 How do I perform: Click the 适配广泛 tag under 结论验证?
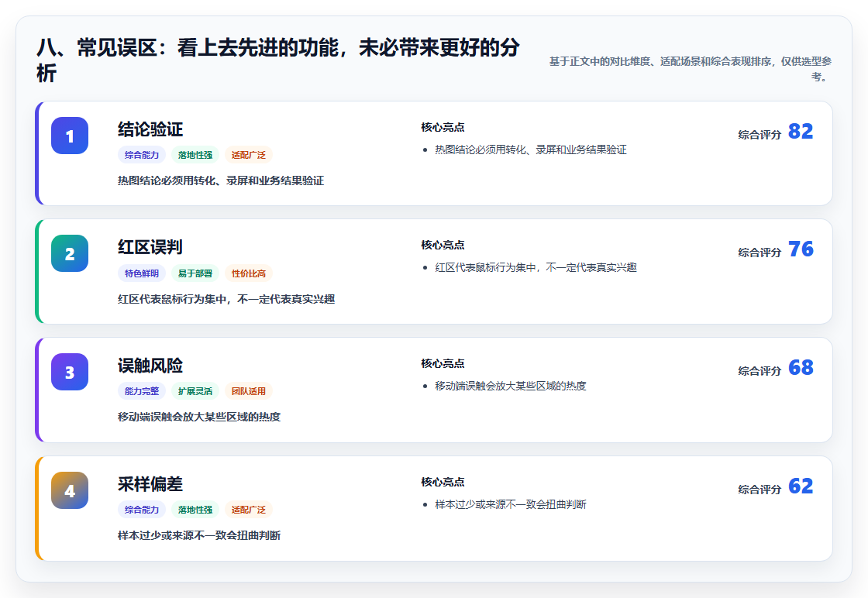coord(249,155)
